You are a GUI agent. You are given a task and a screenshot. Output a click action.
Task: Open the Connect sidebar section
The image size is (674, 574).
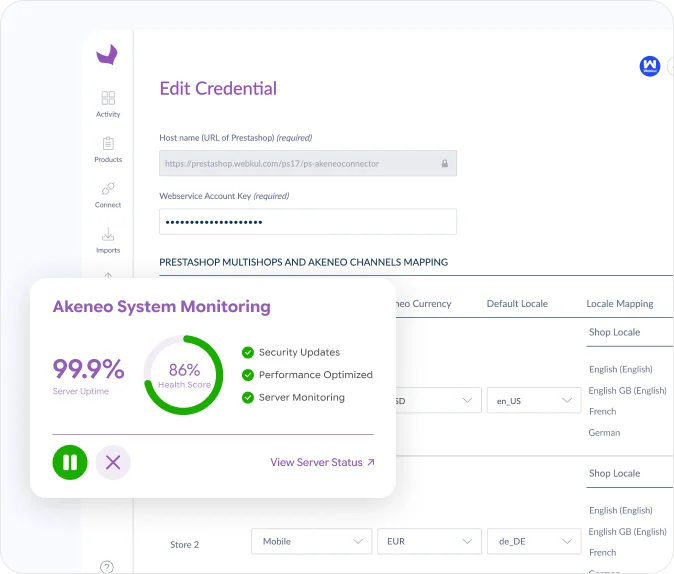click(x=108, y=195)
